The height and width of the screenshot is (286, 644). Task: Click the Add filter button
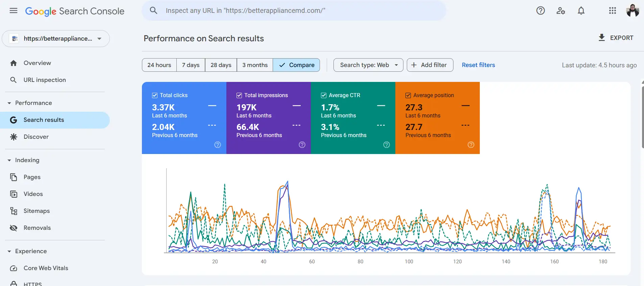[x=429, y=65]
